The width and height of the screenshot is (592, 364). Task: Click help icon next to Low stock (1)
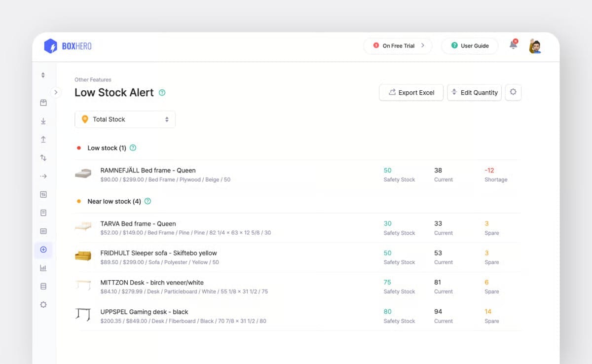[x=133, y=147]
